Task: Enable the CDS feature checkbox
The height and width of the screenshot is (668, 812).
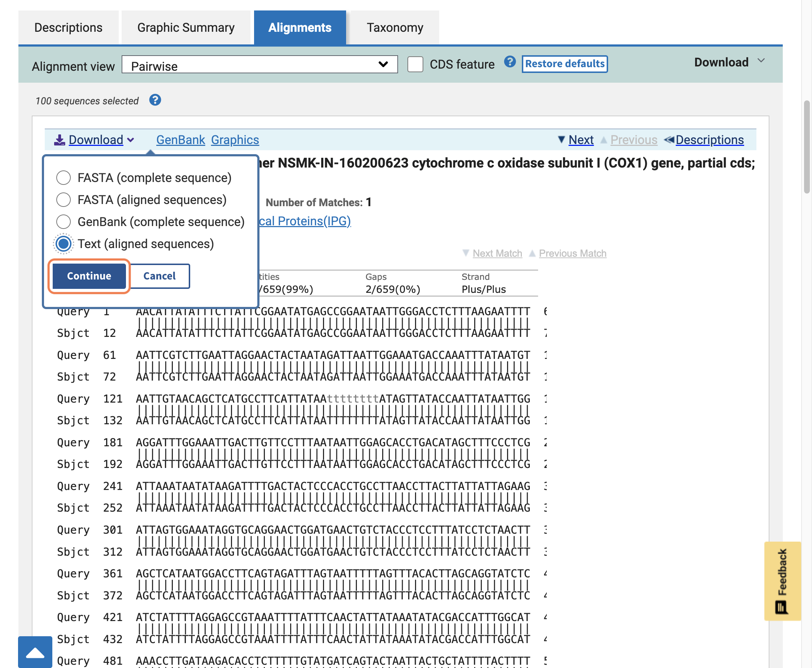Action: tap(415, 64)
